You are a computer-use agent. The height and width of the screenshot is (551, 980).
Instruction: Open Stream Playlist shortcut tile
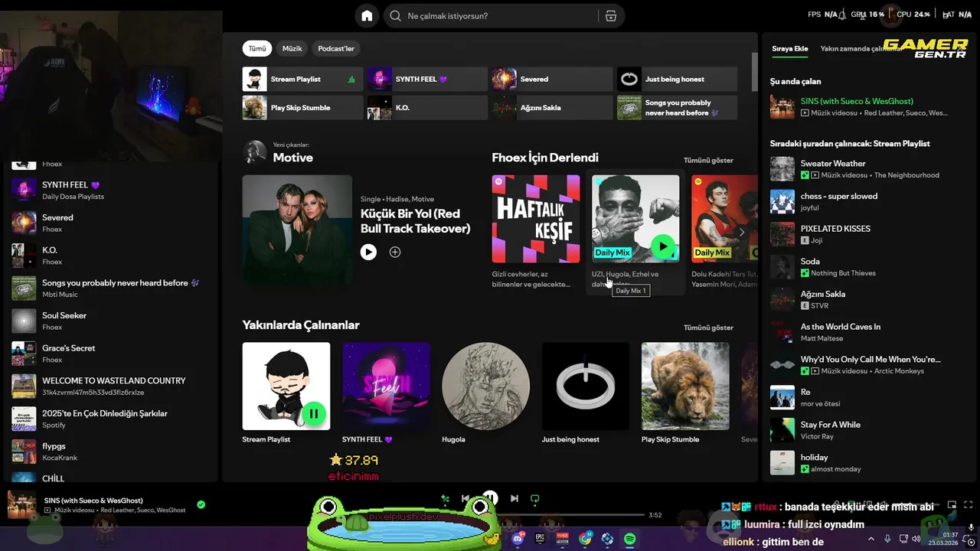[302, 79]
